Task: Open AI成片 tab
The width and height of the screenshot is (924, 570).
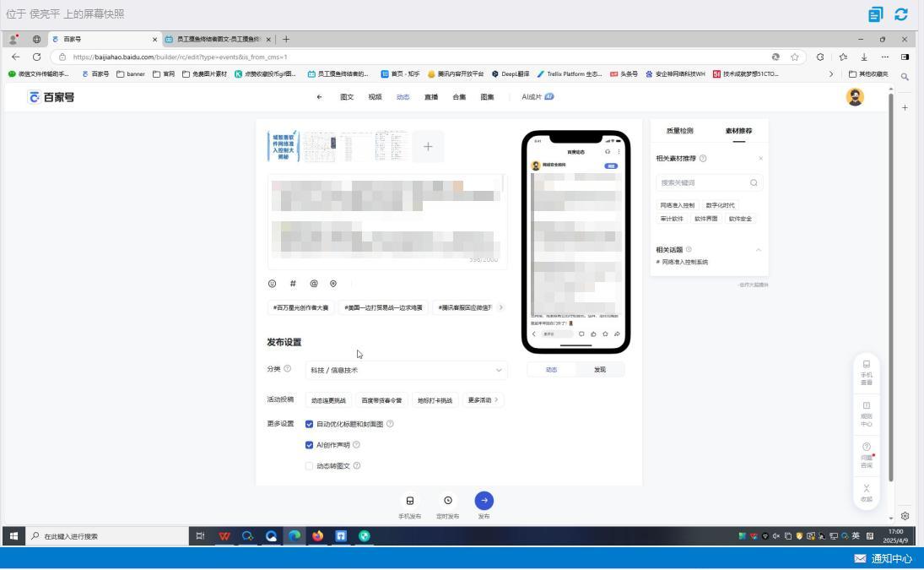Action: click(538, 96)
